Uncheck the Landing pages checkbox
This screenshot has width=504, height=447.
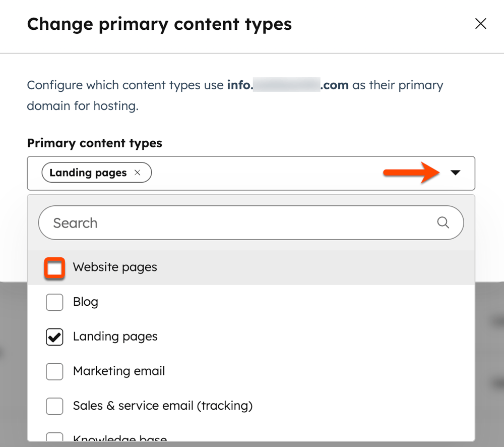pos(54,337)
